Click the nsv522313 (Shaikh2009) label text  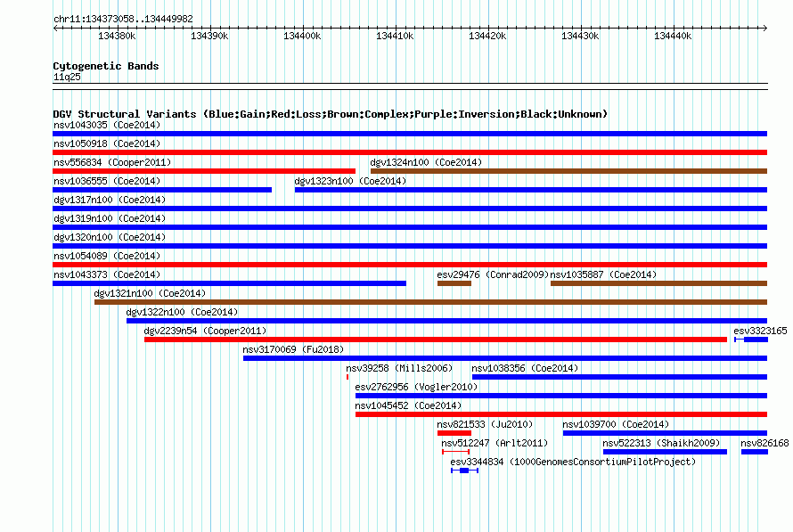coord(661,443)
